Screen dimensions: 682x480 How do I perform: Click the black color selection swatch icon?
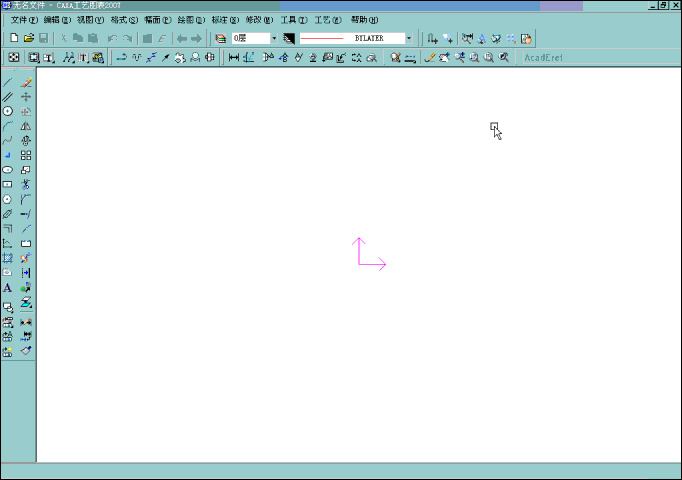point(289,39)
